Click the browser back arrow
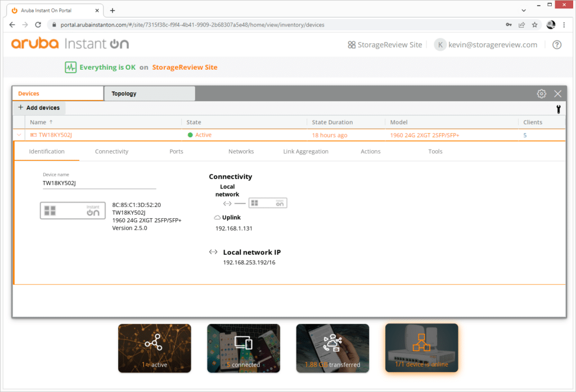Viewport: 576px width, 392px height. (x=12, y=25)
